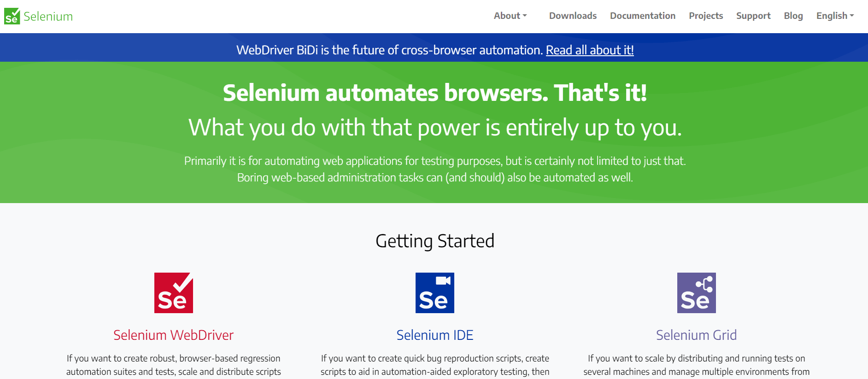Go to the Downloads page
Image resolution: width=868 pixels, height=379 pixels.
pos(572,15)
